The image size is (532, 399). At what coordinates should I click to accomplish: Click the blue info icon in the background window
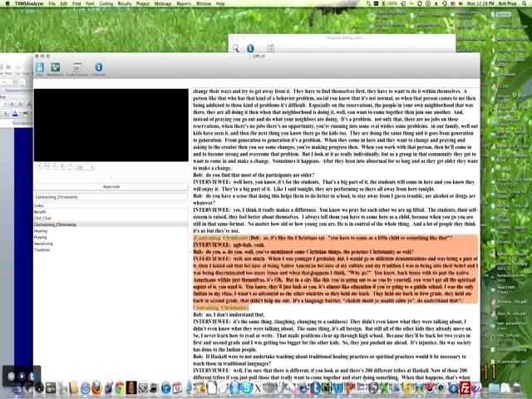tap(250, 48)
